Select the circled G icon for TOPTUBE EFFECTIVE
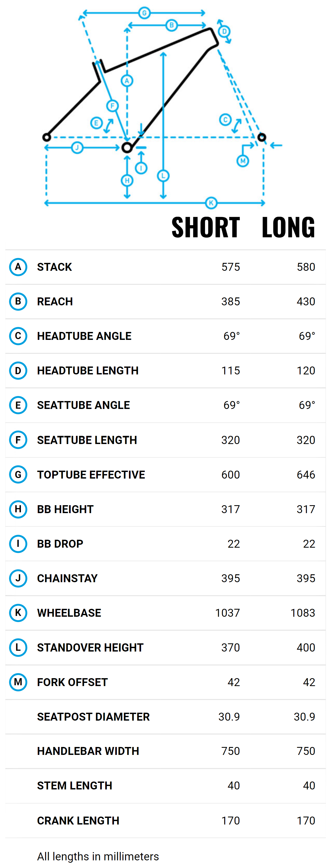This screenshot has width=332, height=868. point(18,474)
